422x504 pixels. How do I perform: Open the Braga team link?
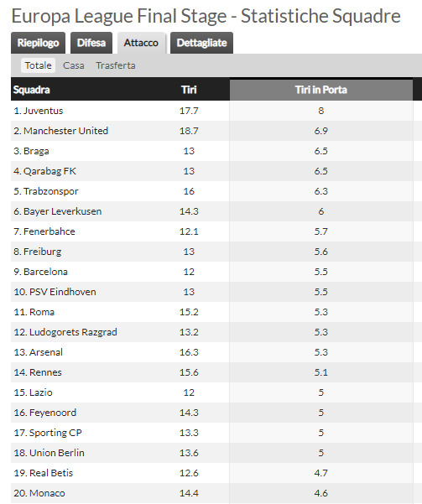point(36,151)
